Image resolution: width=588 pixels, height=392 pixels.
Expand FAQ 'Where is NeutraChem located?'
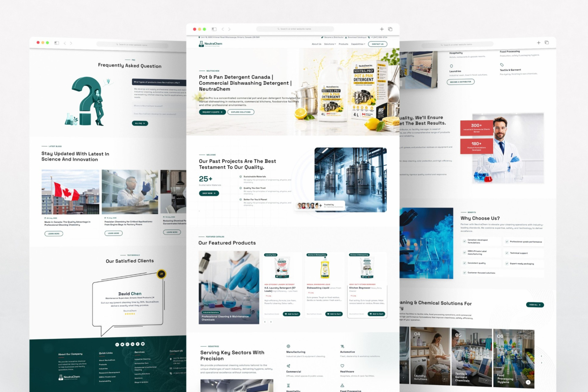click(159, 106)
